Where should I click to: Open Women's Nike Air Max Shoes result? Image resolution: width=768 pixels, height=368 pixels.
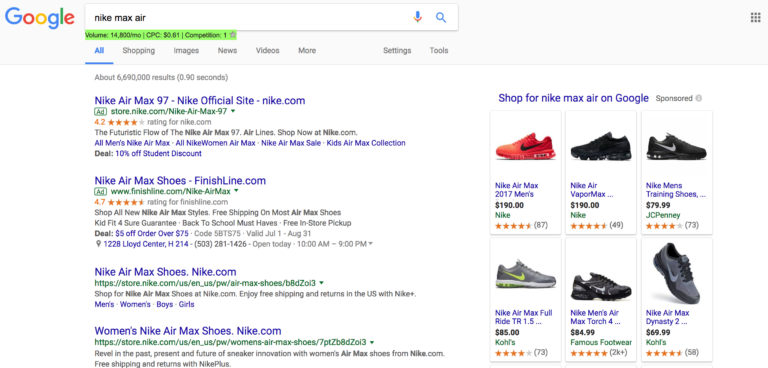coord(188,331)
